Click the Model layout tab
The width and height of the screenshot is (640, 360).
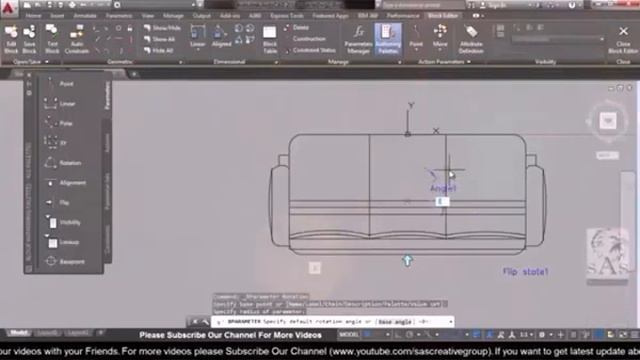pyautogui.click(x=19, y=333)
